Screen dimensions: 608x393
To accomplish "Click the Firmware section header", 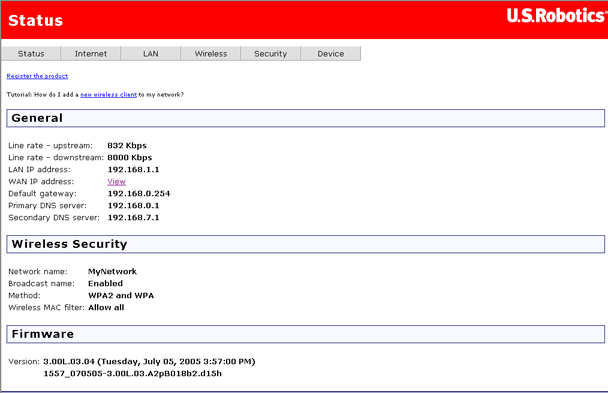I will click(x=306, y=334).
